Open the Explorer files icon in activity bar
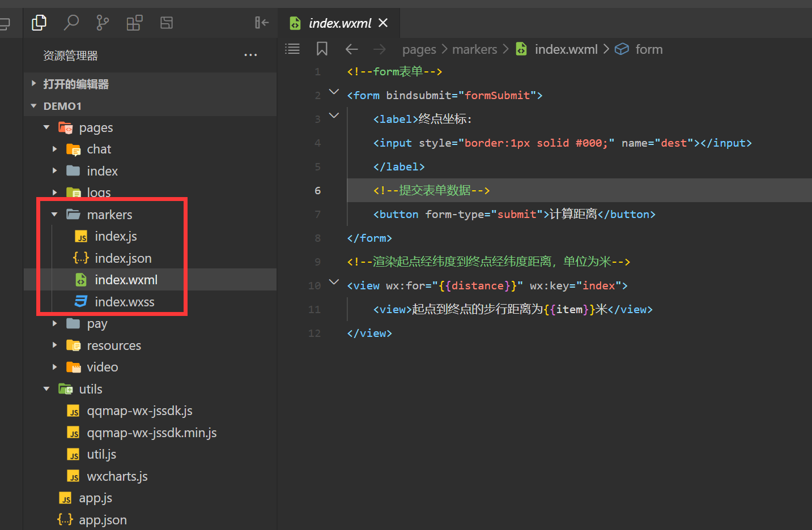This screenshot has width=812, height=530. coord(39,23)
